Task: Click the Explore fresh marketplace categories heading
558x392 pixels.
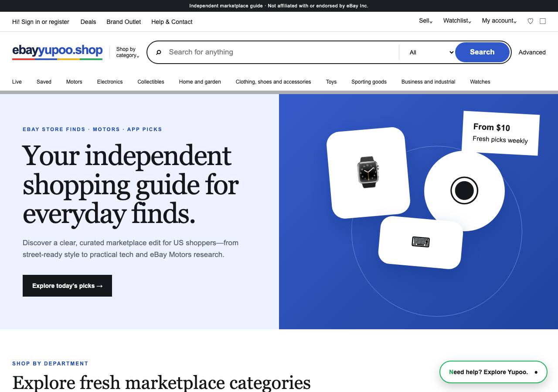Action: 161,382
